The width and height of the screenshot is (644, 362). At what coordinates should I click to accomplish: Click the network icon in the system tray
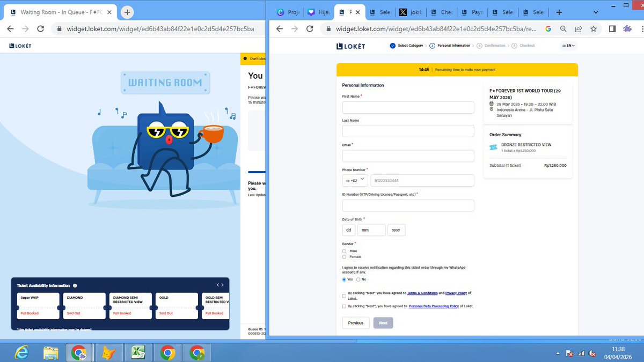coord(581,353)
